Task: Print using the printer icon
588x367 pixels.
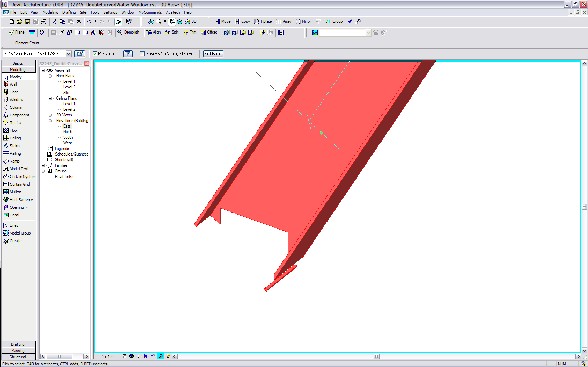Action: pos(44,22)
